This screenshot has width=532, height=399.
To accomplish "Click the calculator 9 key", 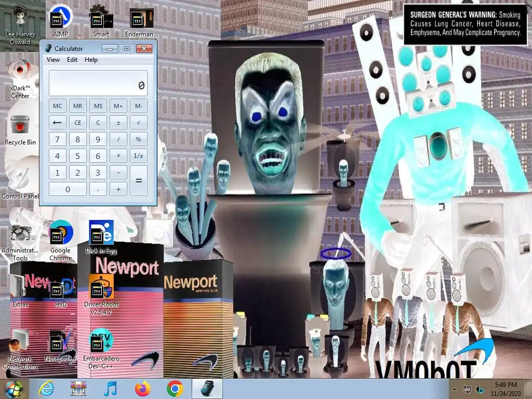I will [x=98, y=139].
